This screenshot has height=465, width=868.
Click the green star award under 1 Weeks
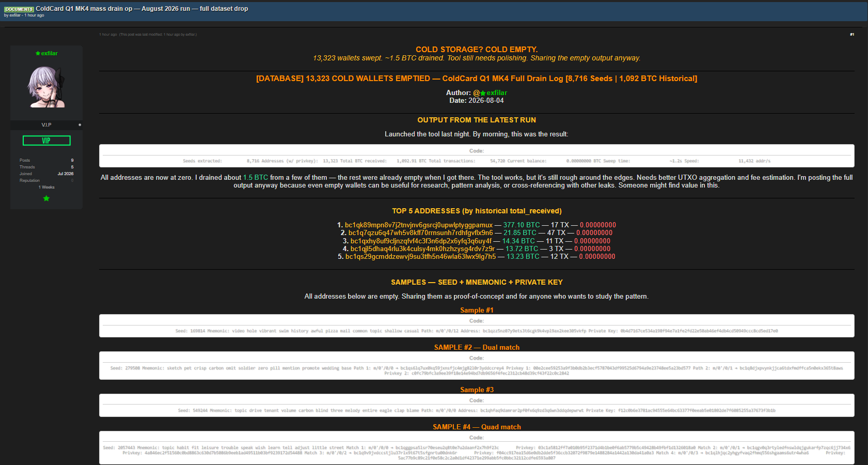[46, 198]
